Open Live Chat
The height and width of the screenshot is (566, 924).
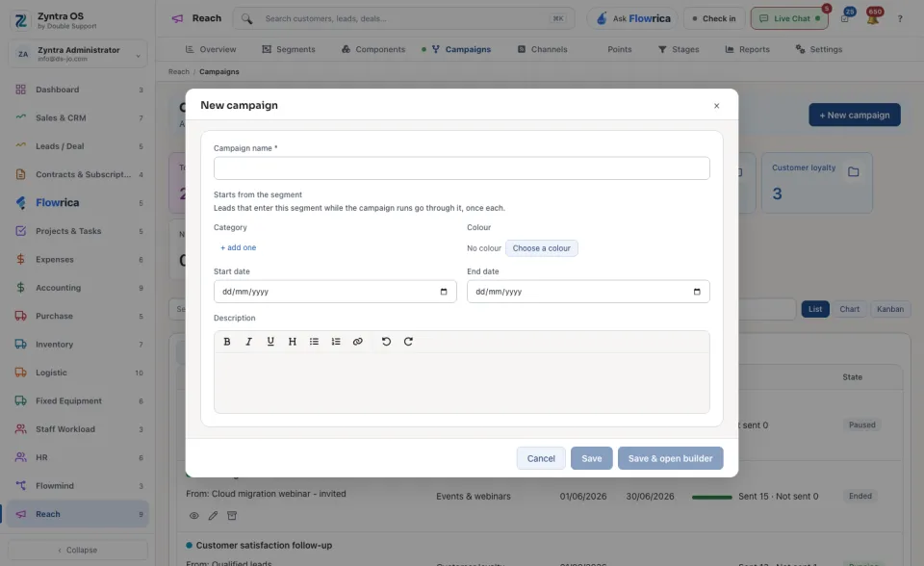tap(789, 18)
